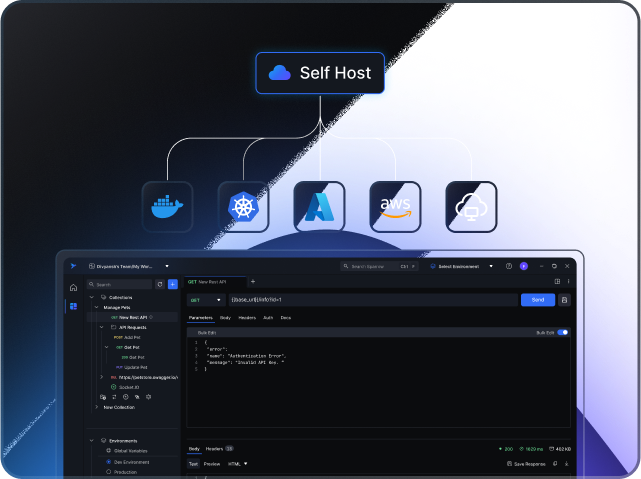The width and height of the screenshot is (641, 479).
Task: Click the Docker whale icon tile
Action: tap(167, 207)
